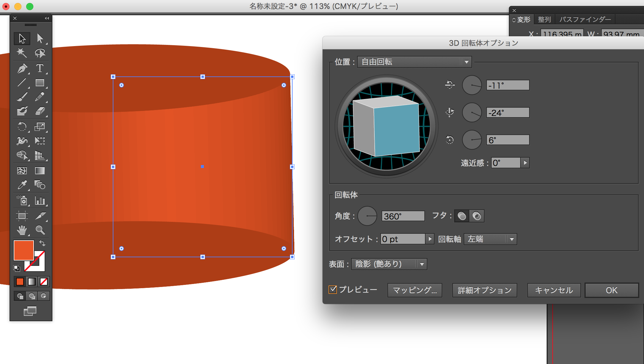Click X-axis rotation dial (-11°)
Image resolution: width=644 pixels, height=364 pixels.
click(x=472, y=85)
